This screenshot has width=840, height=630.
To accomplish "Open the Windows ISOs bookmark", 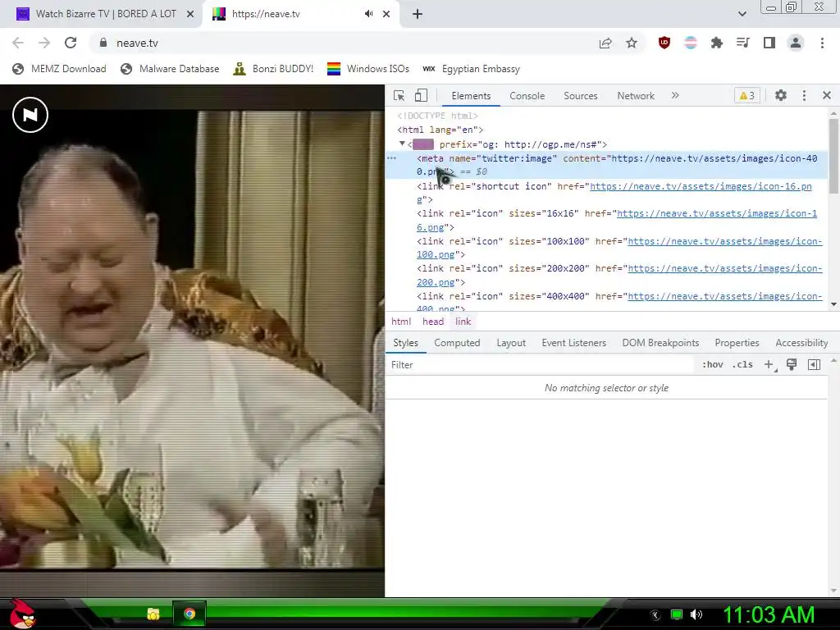I will [x=368, y=69].
